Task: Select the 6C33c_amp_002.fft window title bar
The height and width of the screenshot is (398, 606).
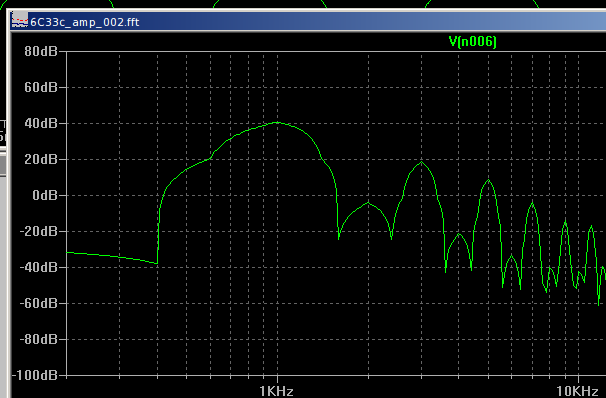Action: coord(308,21)
